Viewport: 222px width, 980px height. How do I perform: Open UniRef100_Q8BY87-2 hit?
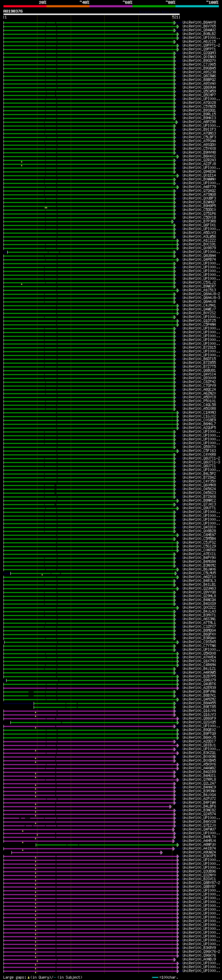[201, 883]
